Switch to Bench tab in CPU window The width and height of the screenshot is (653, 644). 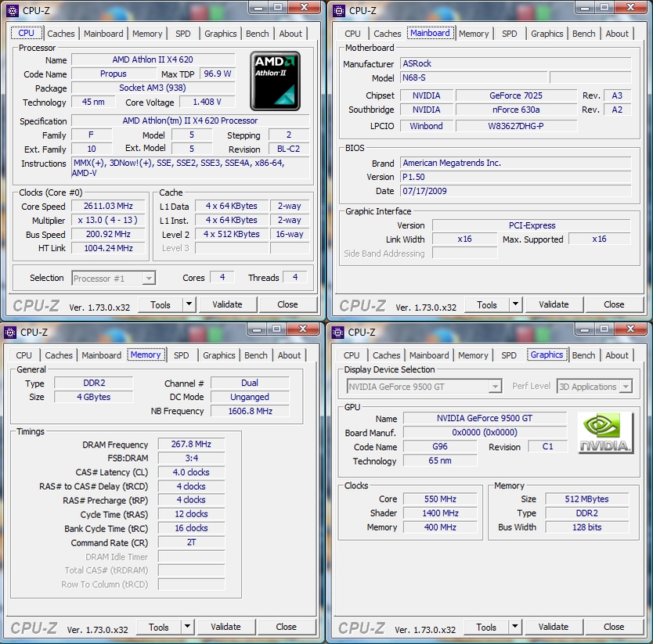[258, 34]
